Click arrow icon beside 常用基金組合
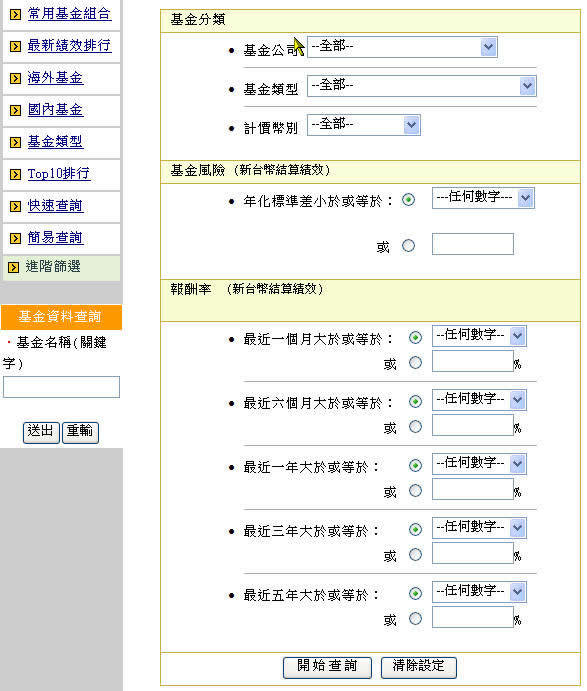Viewport: 587px width, 691px height. point(15,15)
